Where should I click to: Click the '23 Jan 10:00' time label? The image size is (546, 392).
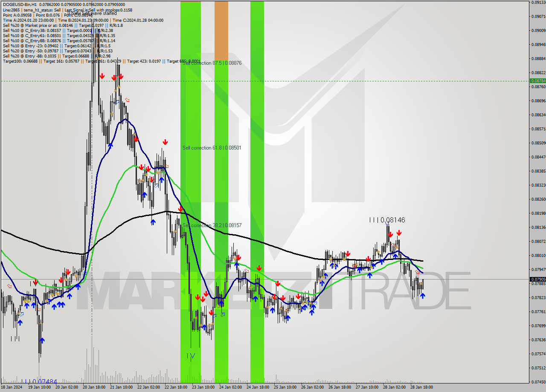pyautogui.click(x=203, y=387)
